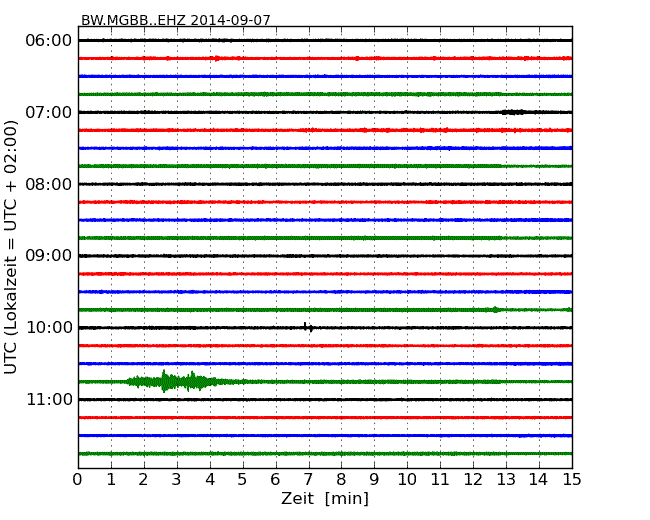The height and width of the screenshot is (520, 650).
Task: Click the x-axis tick label 14
Action: [x=538, y=480]
